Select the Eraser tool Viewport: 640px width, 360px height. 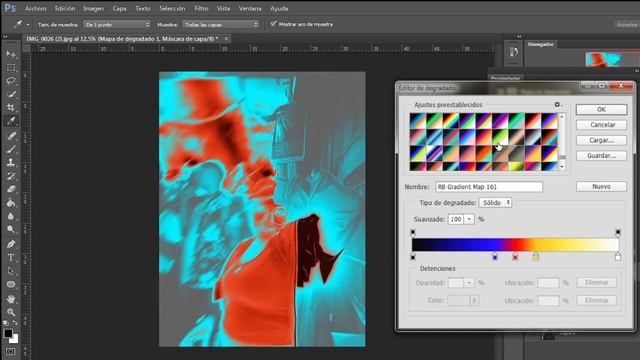tap(11, 189)
